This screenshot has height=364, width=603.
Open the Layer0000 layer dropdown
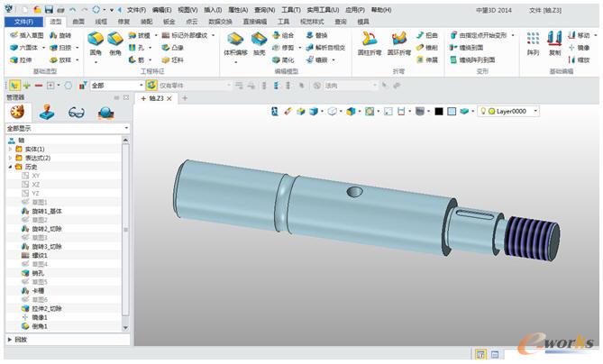[x=536, y=111]
